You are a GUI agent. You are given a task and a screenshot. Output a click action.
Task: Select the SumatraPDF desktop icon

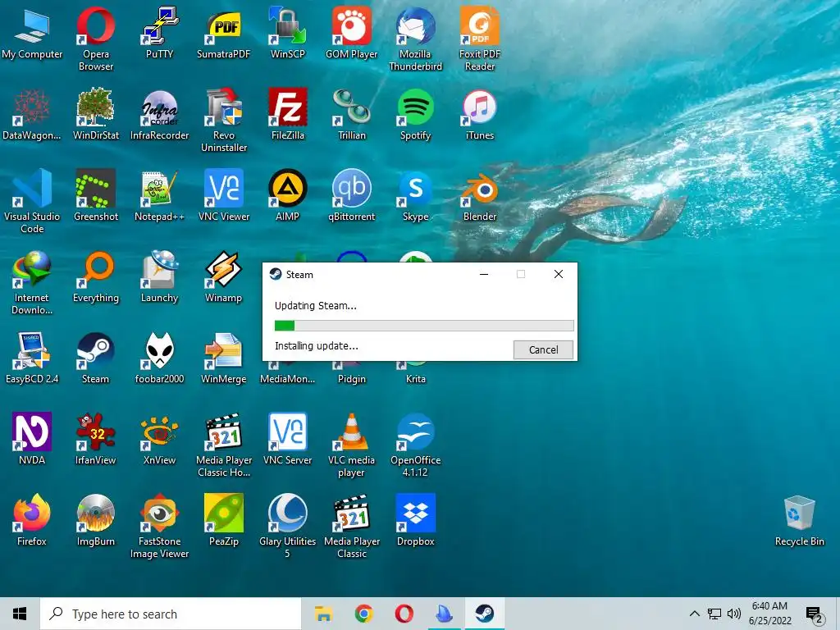point(223,33)
